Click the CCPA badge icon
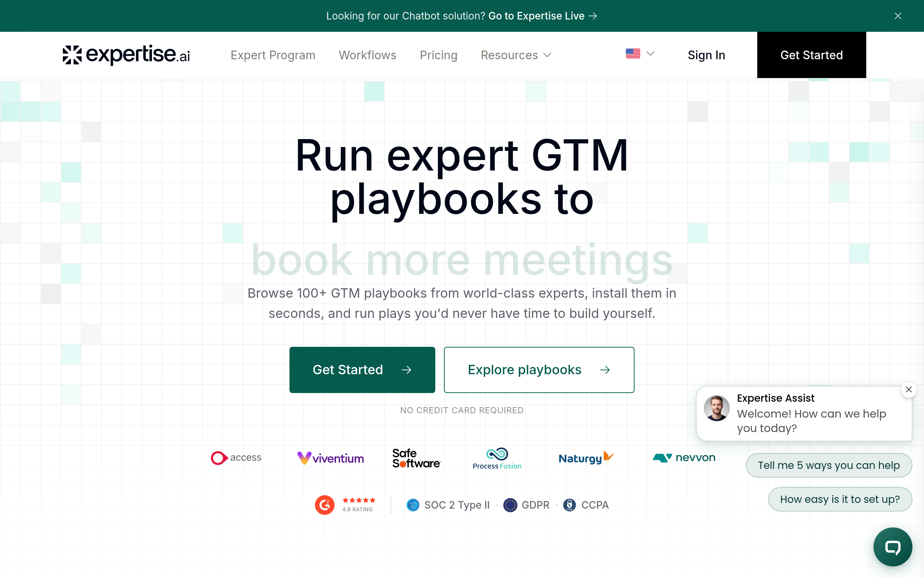The width and height of the screenshot is (924, 578). tap(569, 505)
